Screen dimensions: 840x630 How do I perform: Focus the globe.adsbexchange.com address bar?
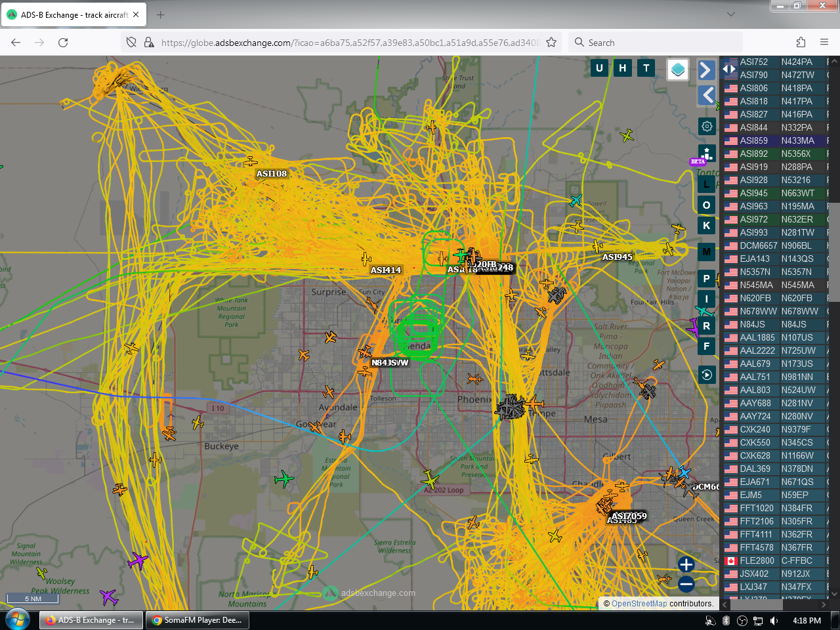pos(350,43)
